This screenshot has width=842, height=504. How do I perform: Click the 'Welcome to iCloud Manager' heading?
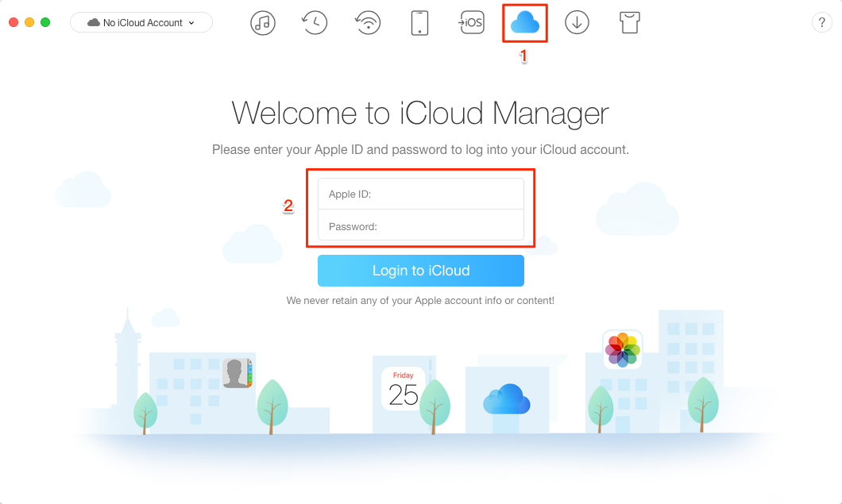420,113
